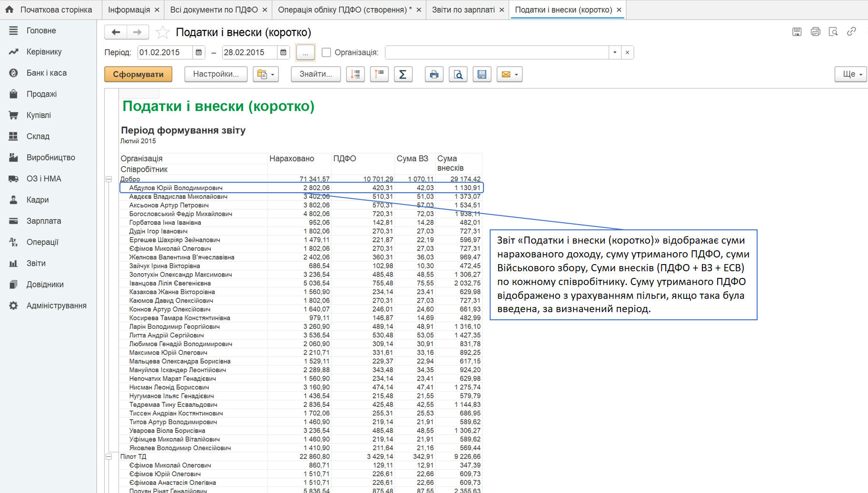Close the Інформація tab

tap(157, 10)
